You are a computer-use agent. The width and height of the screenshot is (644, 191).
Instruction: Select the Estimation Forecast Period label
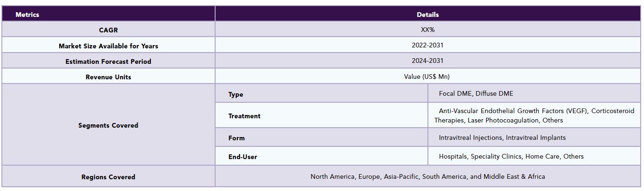point(109,61)
